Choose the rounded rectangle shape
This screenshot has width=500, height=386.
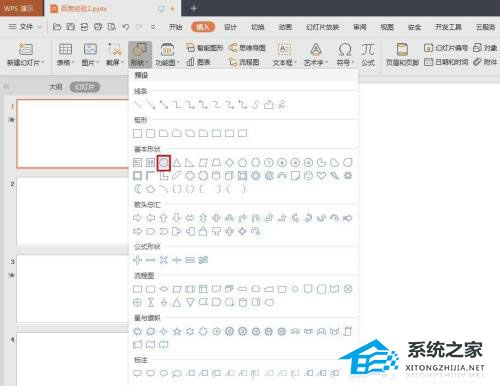point(151,134)
